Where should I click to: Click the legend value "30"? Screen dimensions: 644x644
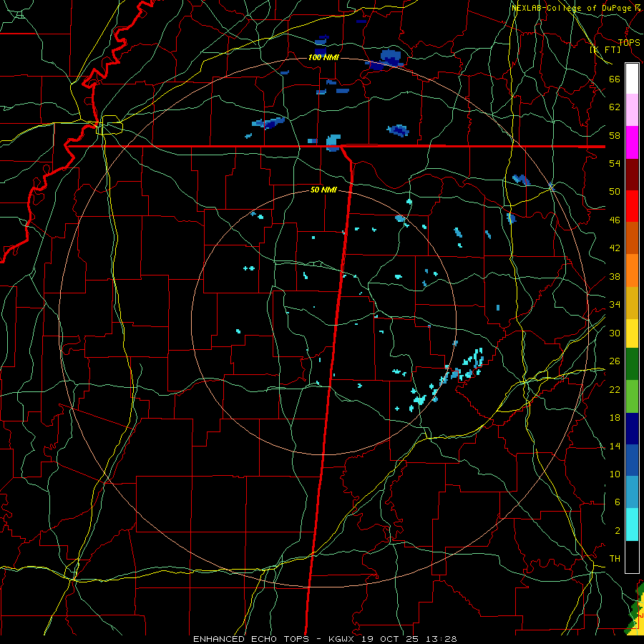(615, 333)
